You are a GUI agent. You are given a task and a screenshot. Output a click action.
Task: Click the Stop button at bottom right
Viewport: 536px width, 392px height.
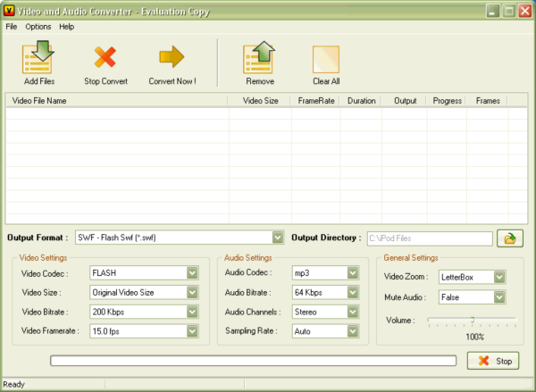[x=492, y=361]
